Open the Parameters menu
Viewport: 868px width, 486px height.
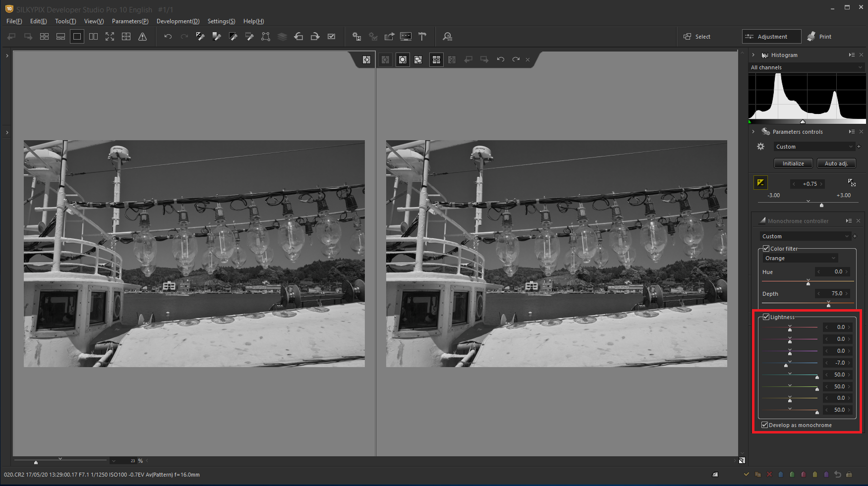[130, 21]
